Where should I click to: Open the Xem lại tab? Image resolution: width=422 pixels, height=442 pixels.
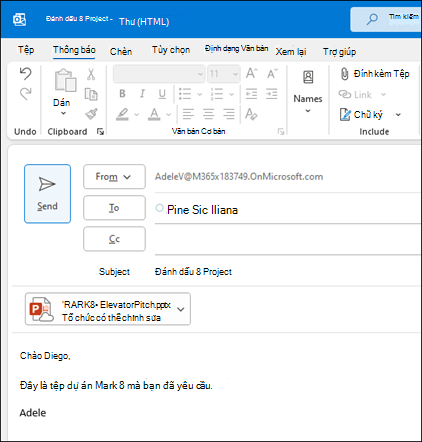coord(291,52)
